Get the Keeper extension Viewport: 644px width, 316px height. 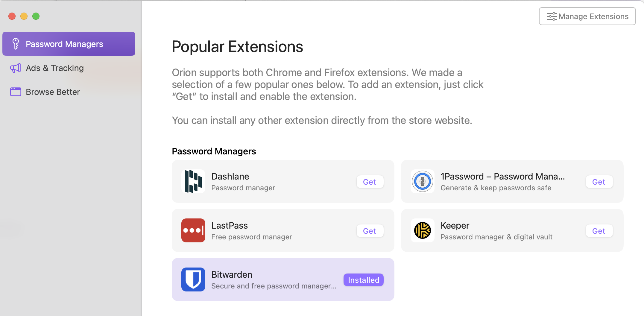[599, 231]
